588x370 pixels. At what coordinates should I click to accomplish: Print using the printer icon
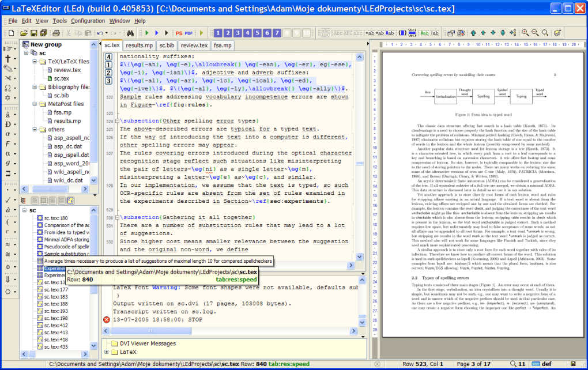tap(56, 33)
